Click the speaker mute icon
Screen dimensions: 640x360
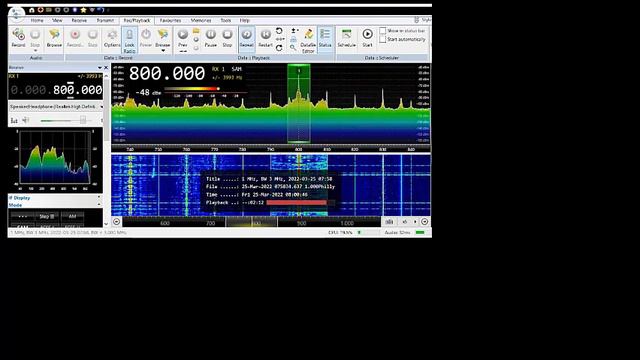(26, 120)
